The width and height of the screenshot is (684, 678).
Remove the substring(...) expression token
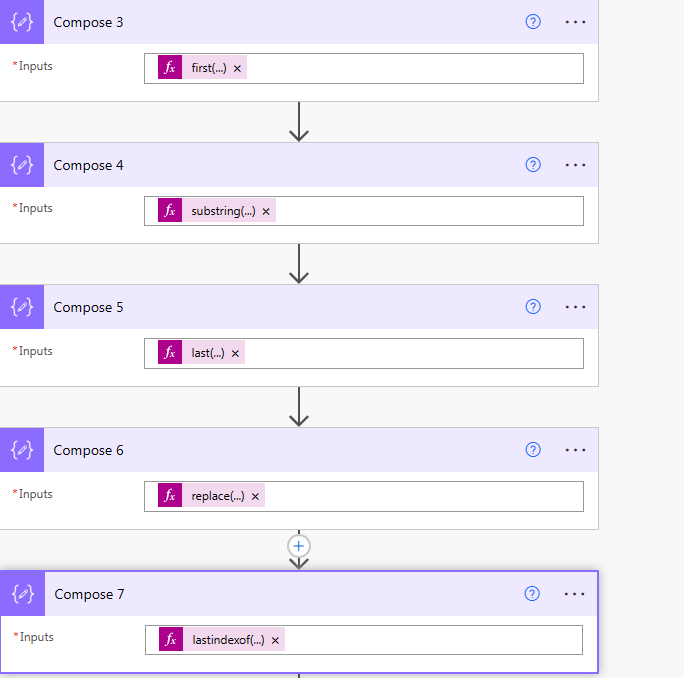[x=266, y=212]
